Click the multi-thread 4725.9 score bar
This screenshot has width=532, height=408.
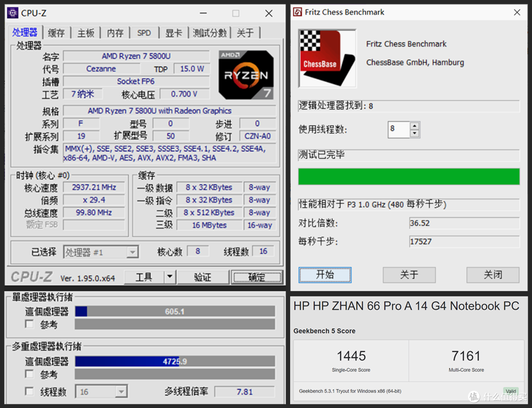pyautogui.click(x=175, y=361)
